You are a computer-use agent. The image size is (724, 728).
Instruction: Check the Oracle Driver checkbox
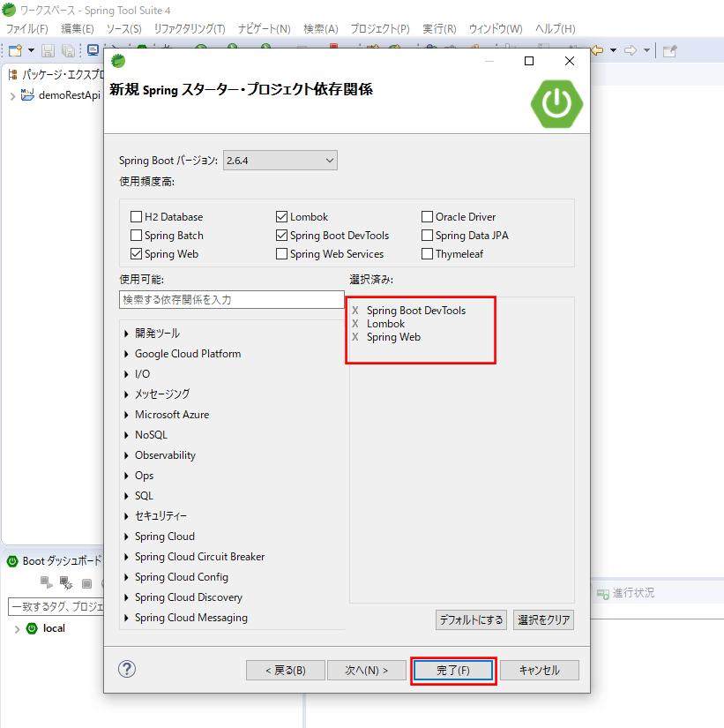point(427,217)
